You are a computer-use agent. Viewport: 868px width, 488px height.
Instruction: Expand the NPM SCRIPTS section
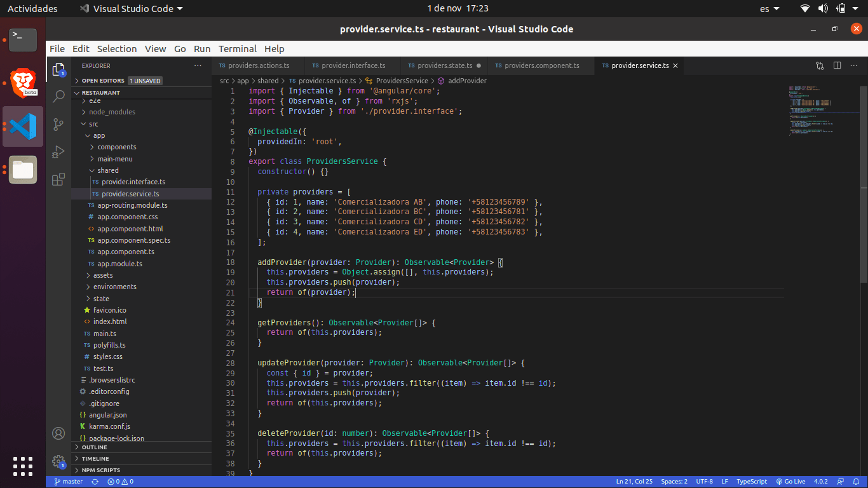[x=100, y=470]
